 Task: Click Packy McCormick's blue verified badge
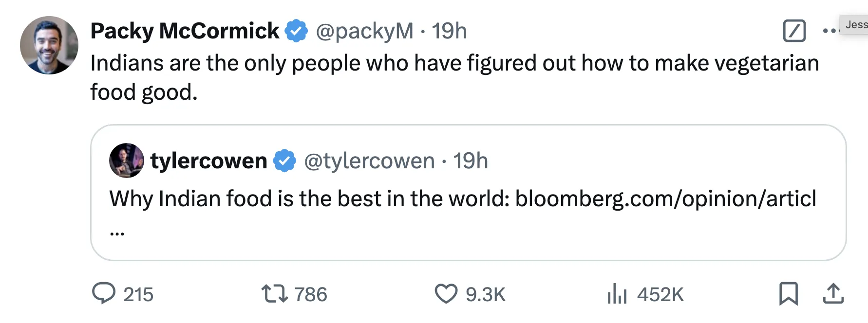pos(296,31)
